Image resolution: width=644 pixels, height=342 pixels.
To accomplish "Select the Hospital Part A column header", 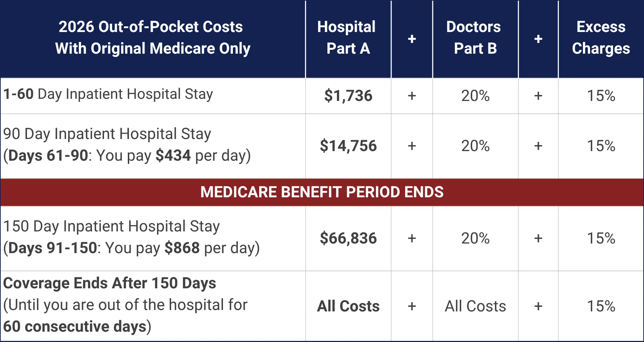I will tap(347, 38).
